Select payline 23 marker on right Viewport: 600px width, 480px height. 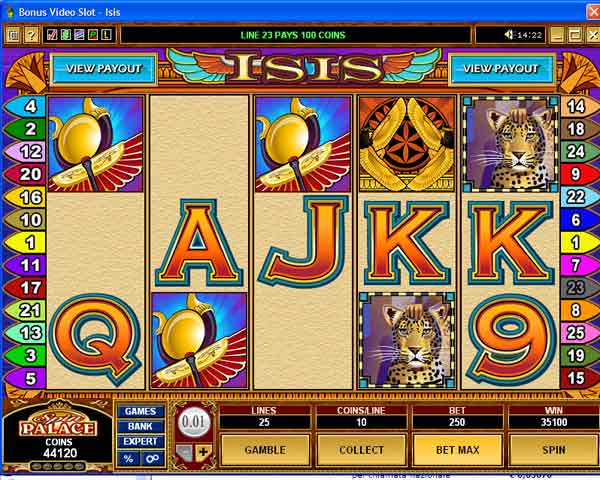[x=578, y=287]
